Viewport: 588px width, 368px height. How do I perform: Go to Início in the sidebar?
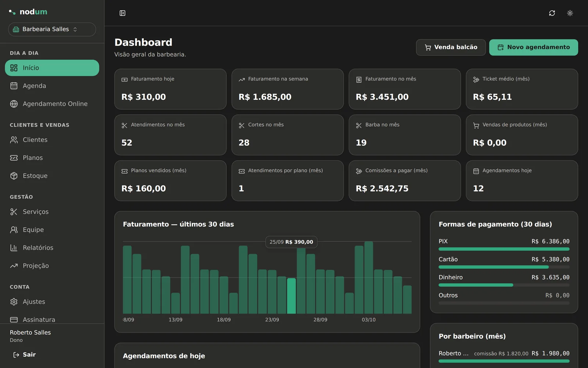point(52,68)
